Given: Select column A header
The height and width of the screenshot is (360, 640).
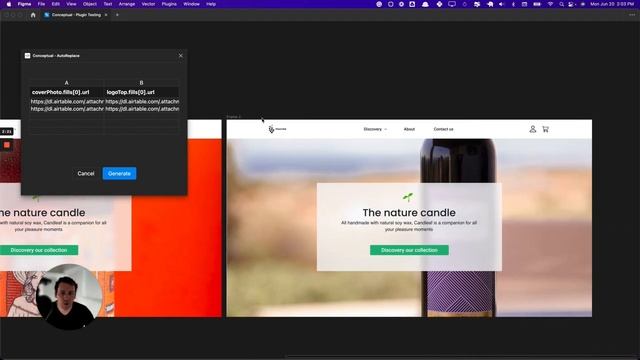Looking at the screenshot, I should point(67,83).
